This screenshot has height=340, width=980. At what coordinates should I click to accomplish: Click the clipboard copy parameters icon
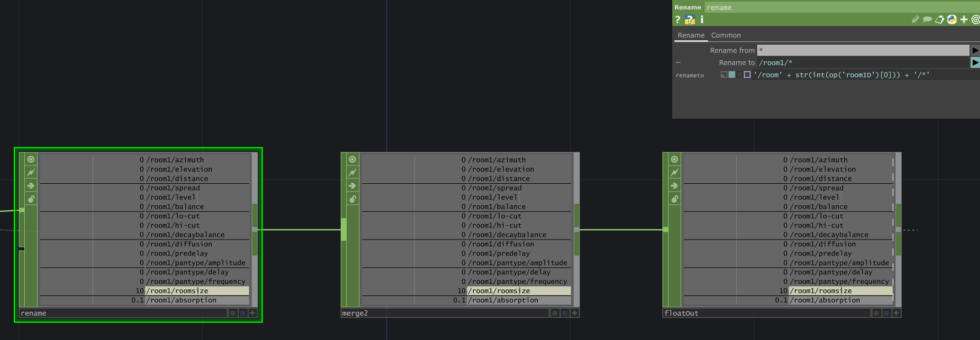(x=940, y=19)
